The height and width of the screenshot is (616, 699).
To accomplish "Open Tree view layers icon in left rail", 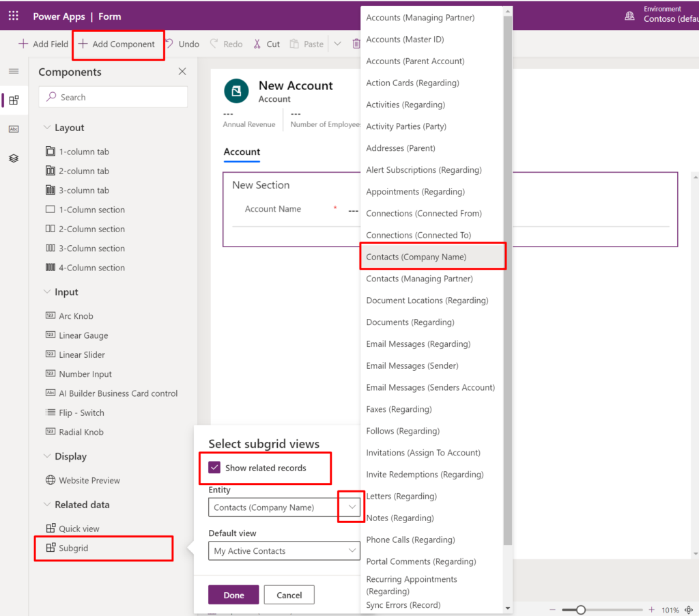I will [x=14, y=158].
